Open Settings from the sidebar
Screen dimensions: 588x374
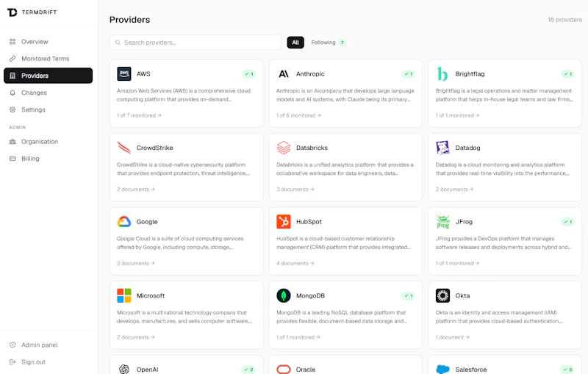(48, 109)
